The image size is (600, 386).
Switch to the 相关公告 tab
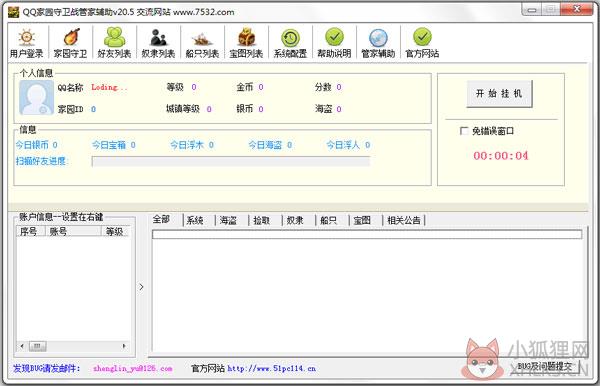404,220
